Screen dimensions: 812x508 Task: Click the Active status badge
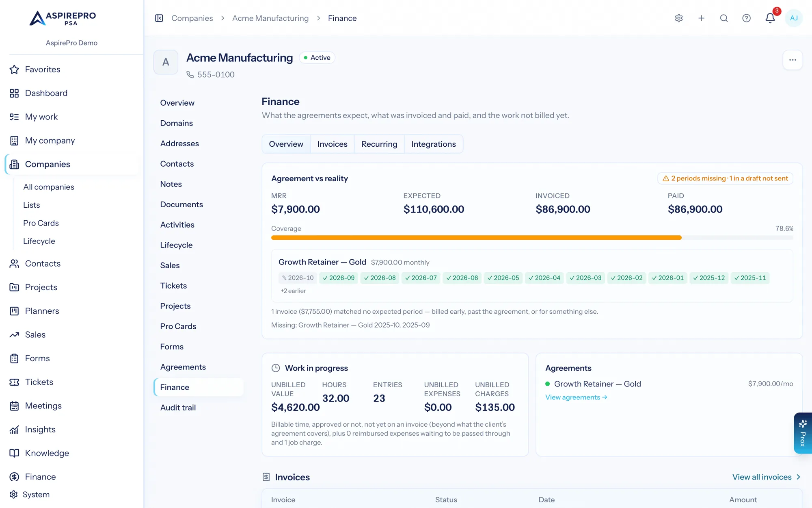click(x=317, y=58)
